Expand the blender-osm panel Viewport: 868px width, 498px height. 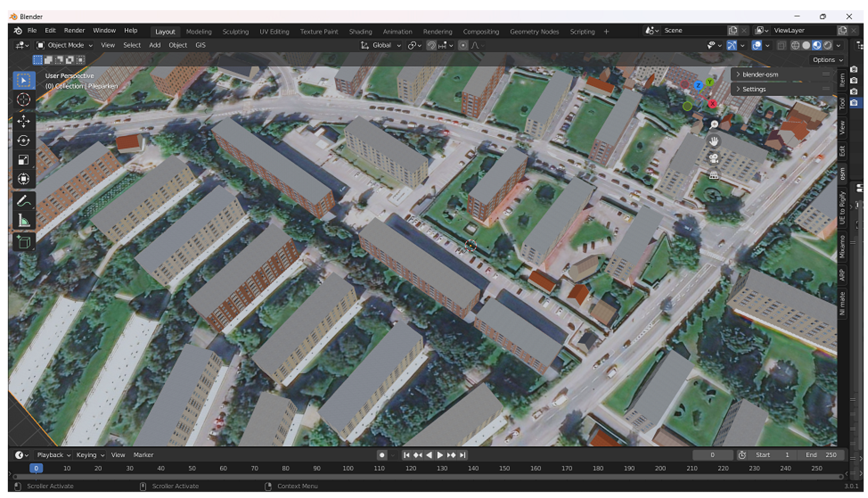pyautogui.click(x=760, y=74)
